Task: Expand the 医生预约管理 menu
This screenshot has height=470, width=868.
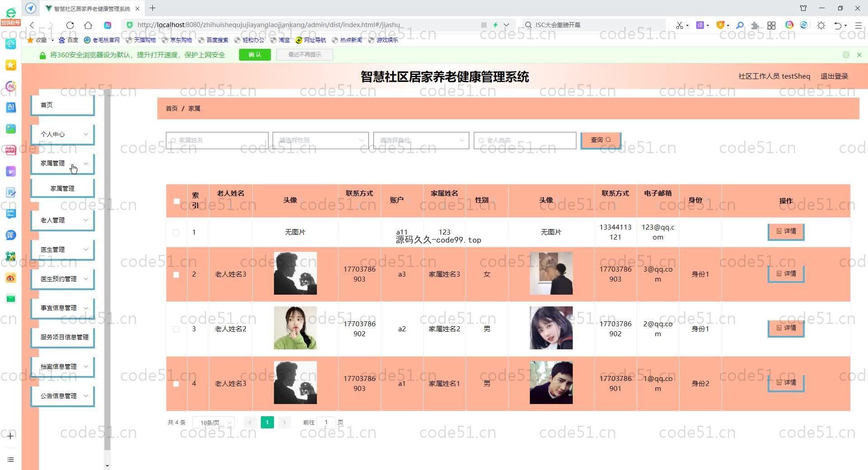Action: (x=62, y=279)
